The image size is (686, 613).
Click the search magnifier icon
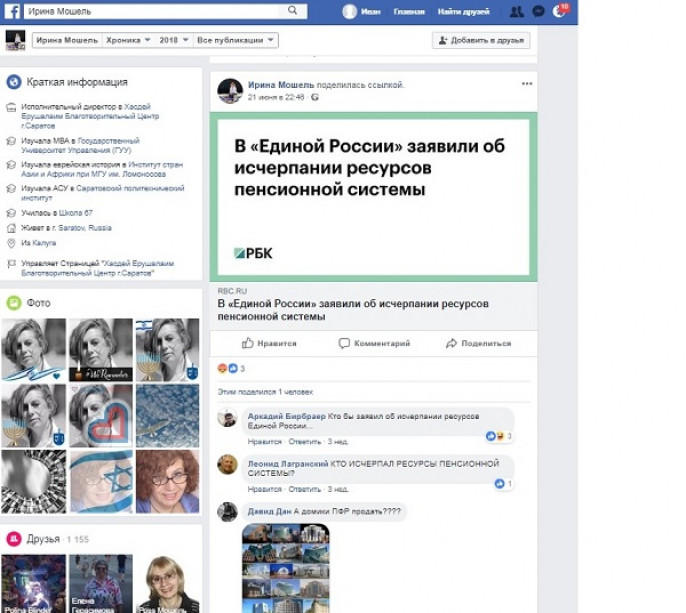(x=292, y=11)
